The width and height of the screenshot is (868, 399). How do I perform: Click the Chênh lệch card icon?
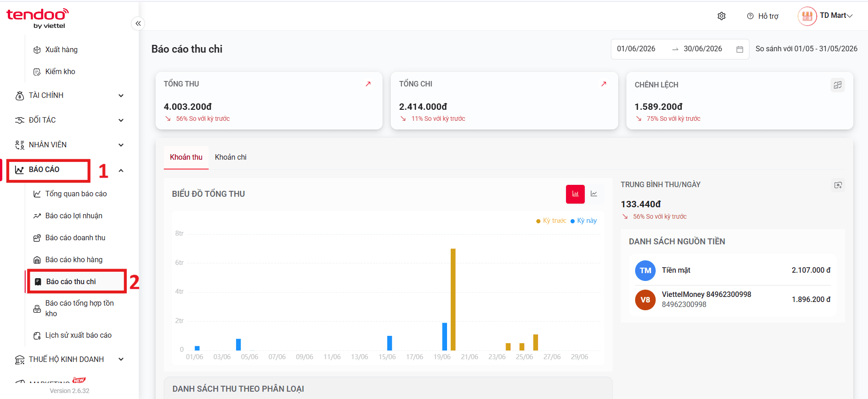838,85
